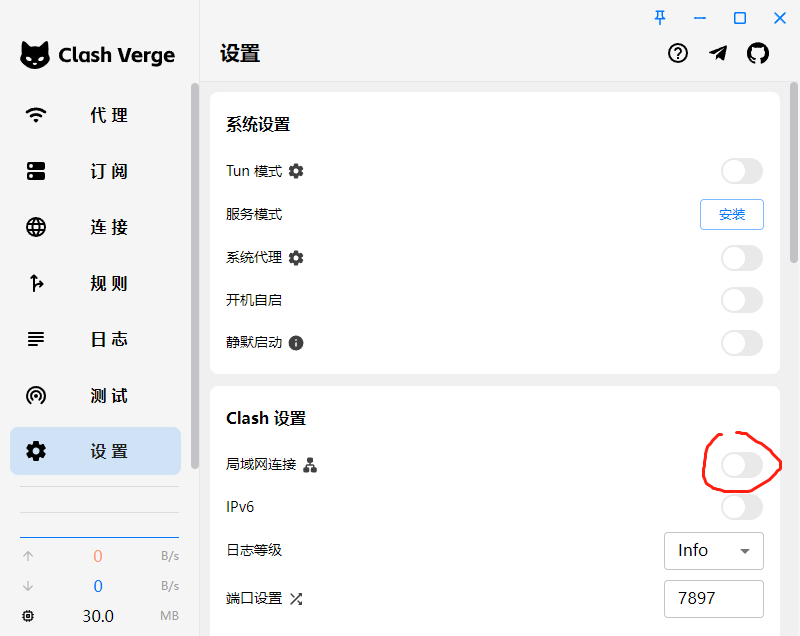Toggle the 系统代理 switch

[x=742, y=258]
